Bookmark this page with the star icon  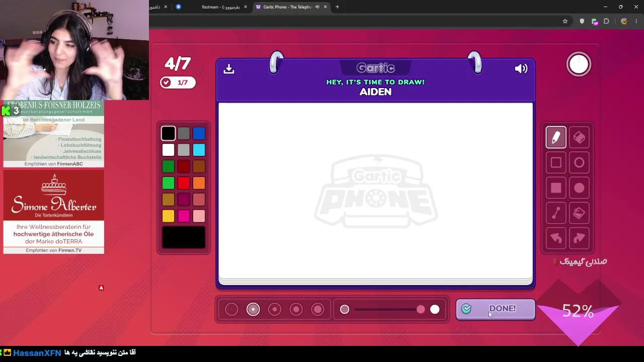click(x=565, y=21)
